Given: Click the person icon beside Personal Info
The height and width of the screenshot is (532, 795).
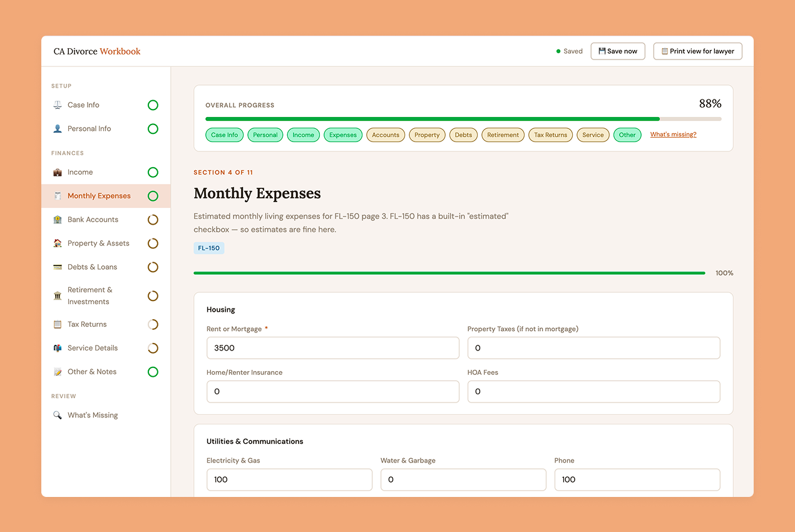Looking at the screenshot, I should (x=58, y=129).
